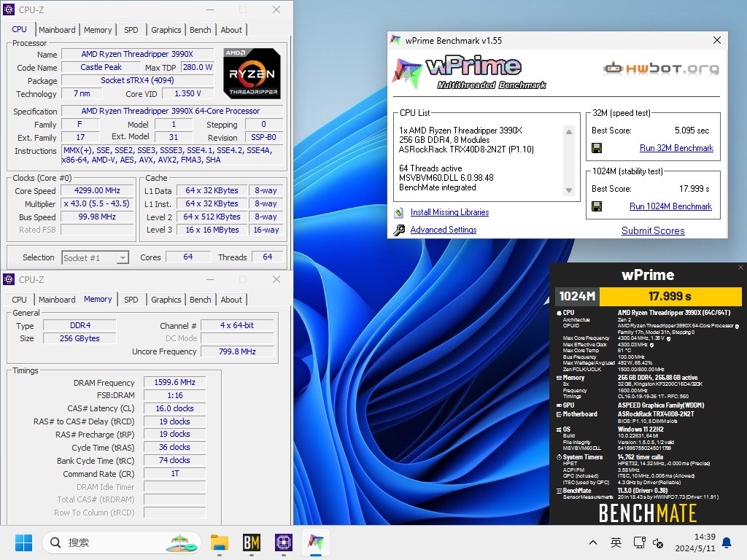Click the save icon under the 1024M stability test
The width and height of the screenshot is (747, 560).
(597, 206)
